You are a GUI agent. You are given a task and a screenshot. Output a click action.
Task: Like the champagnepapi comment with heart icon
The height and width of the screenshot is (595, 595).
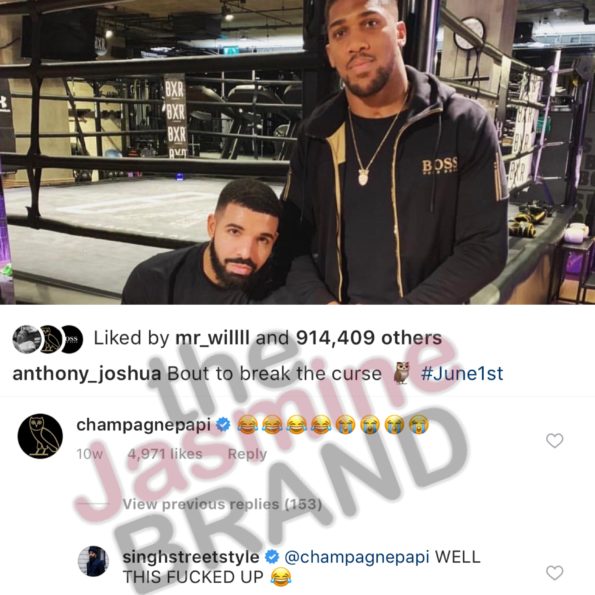pyautogui.click(x=554, y=441)
